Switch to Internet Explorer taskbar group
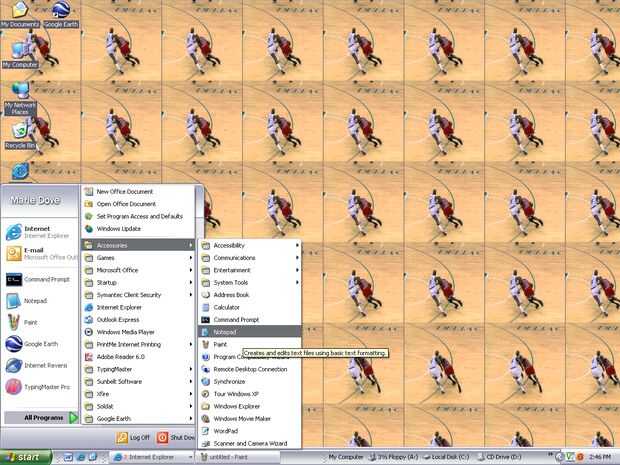The image size is (620, 465). 152,457
